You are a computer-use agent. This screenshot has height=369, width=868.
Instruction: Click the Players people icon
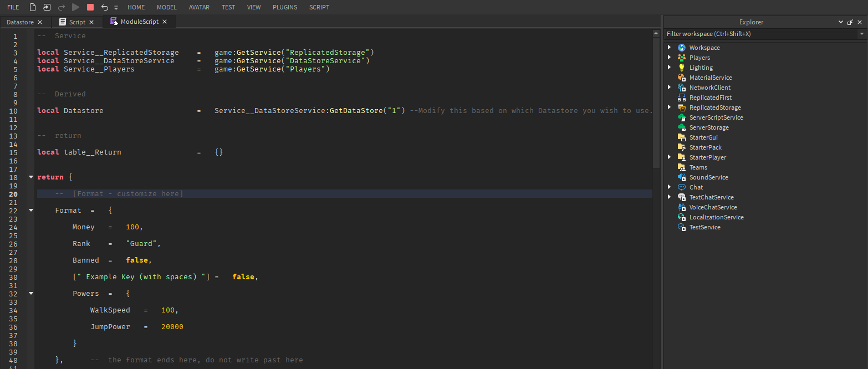(682, 58)
